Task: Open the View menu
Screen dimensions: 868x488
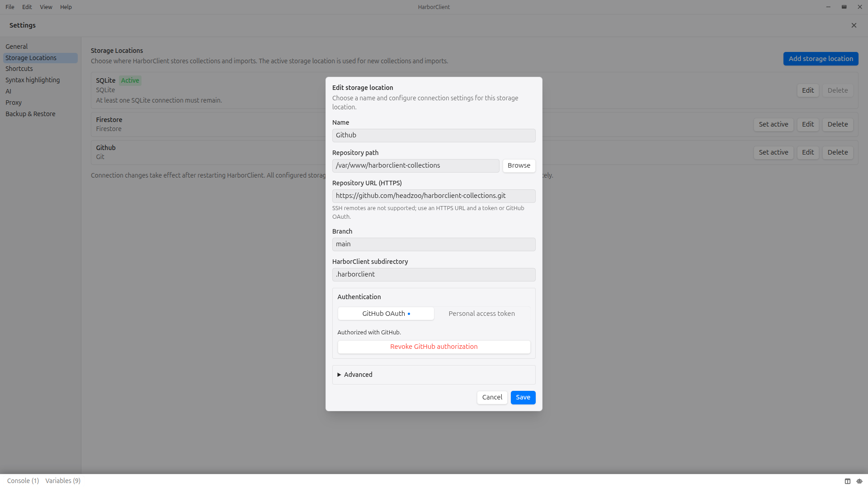Action: [x=46, y=7]
